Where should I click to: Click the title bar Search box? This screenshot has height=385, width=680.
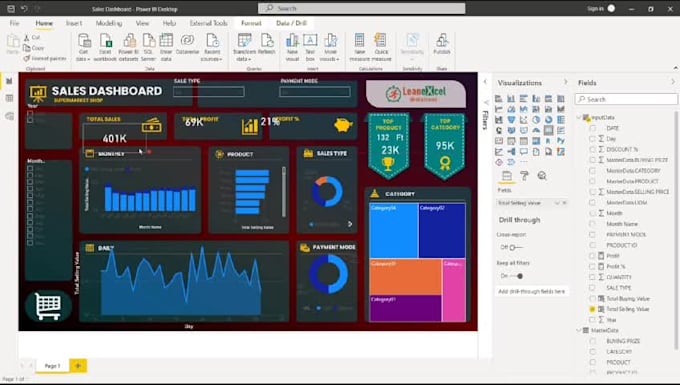pos(361,8)
